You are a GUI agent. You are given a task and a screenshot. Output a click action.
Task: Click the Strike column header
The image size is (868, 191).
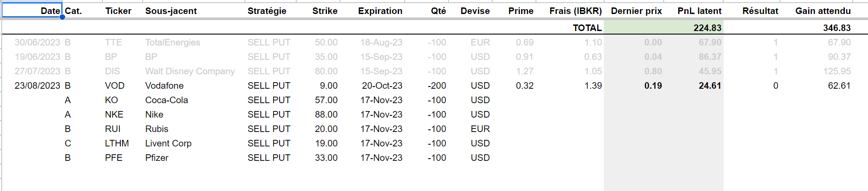325,11
